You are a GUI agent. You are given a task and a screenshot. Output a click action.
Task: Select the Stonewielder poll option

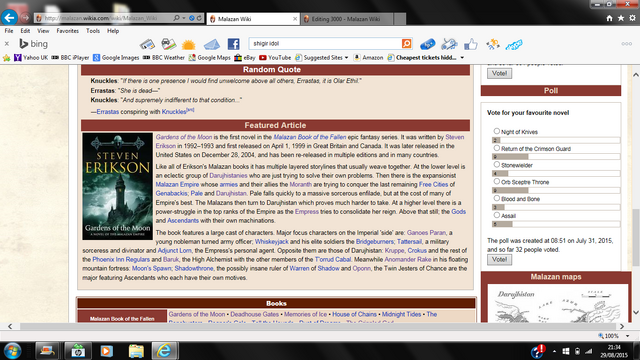(496, 164)
